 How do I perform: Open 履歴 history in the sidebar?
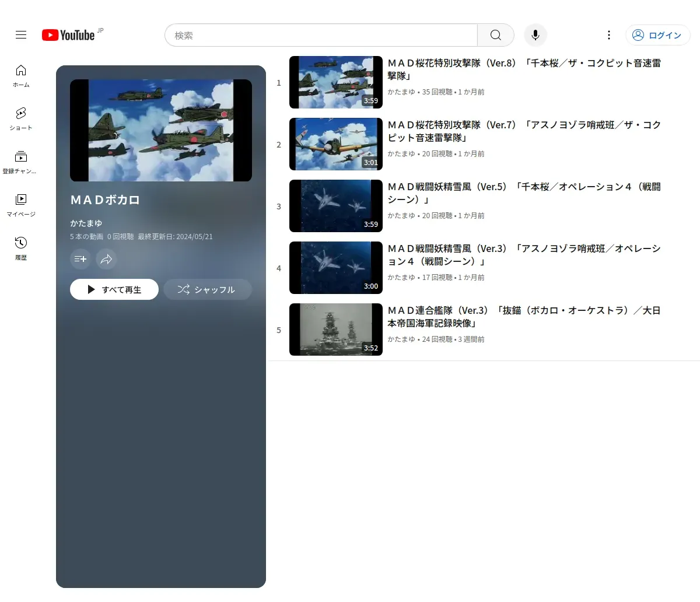point(21,249)
